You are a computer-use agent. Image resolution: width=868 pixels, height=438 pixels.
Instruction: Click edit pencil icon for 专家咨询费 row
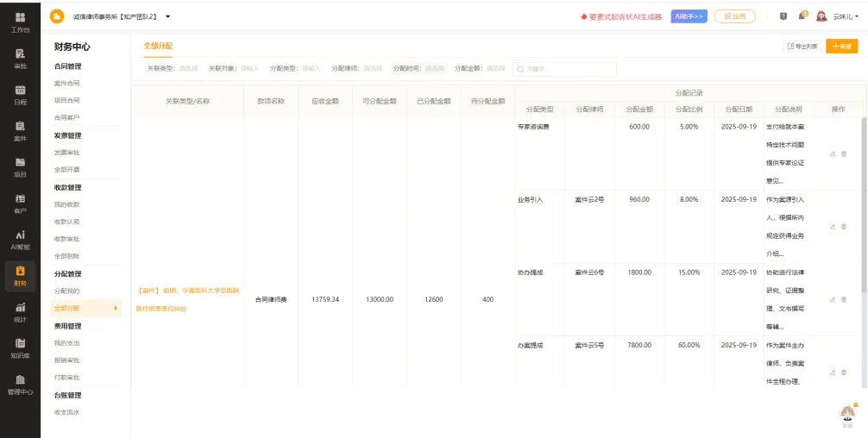point(833,154)
